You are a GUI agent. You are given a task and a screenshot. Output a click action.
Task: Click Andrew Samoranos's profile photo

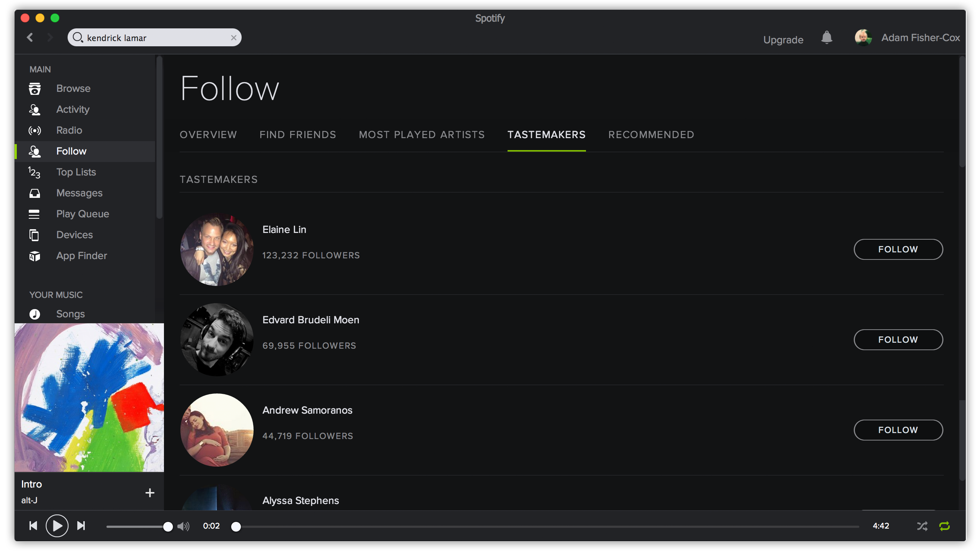217,430
